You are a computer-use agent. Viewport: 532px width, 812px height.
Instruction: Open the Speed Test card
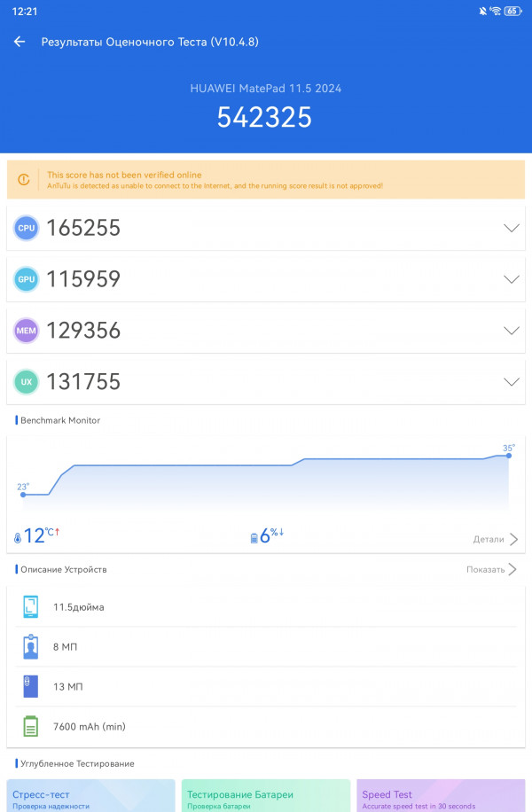tap(441, 796)
